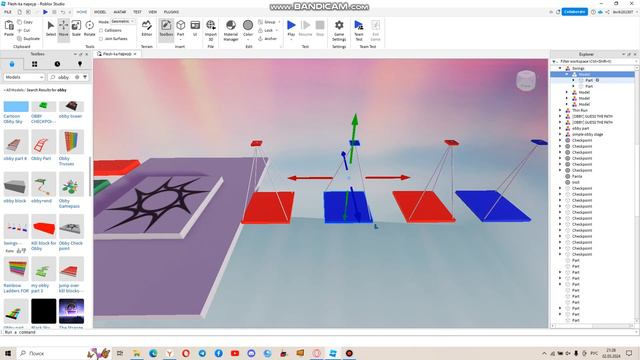Image resolution: width=640 pixels, height=360 pixels.
Task: Select the Kill block for Obby thumbnail
Action: point(43,227)
